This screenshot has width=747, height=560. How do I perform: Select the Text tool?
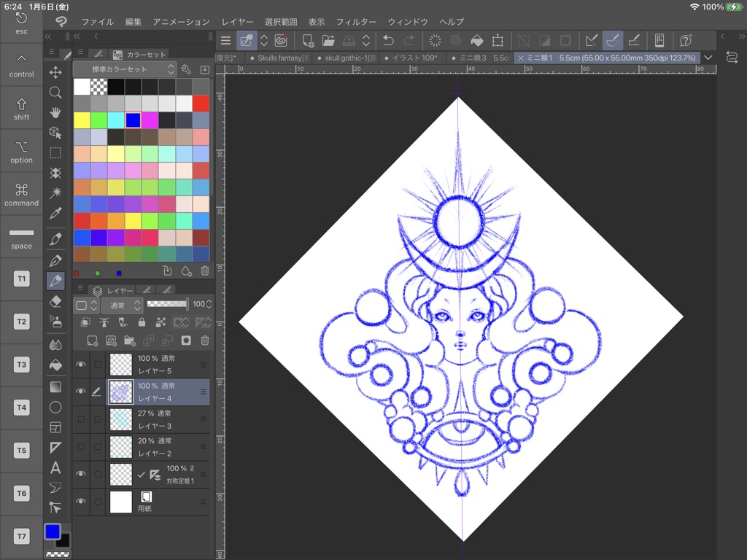pyautogui.click(x=55, y=467)
